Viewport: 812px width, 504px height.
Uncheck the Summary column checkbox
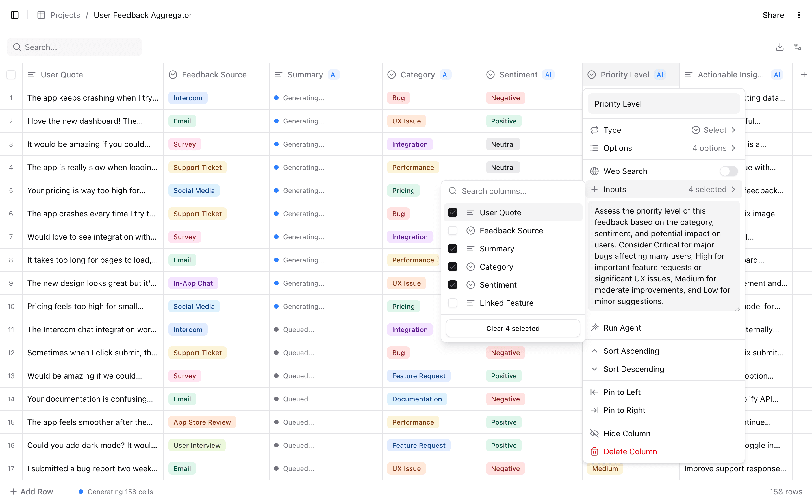pyautogui.click(x=452, y=249)
